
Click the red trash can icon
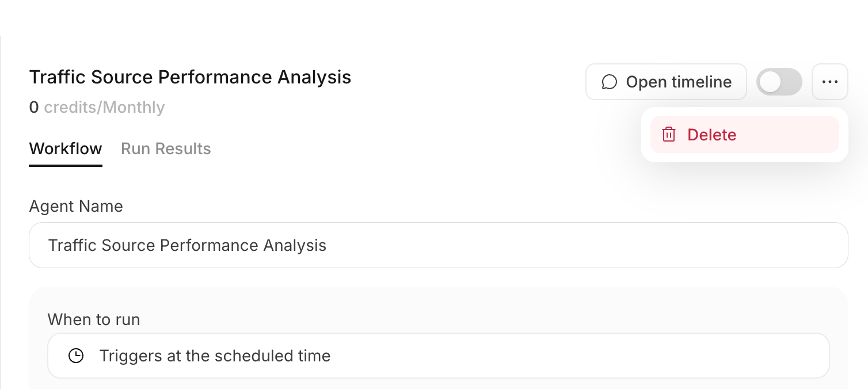click(x=668, y=135)
